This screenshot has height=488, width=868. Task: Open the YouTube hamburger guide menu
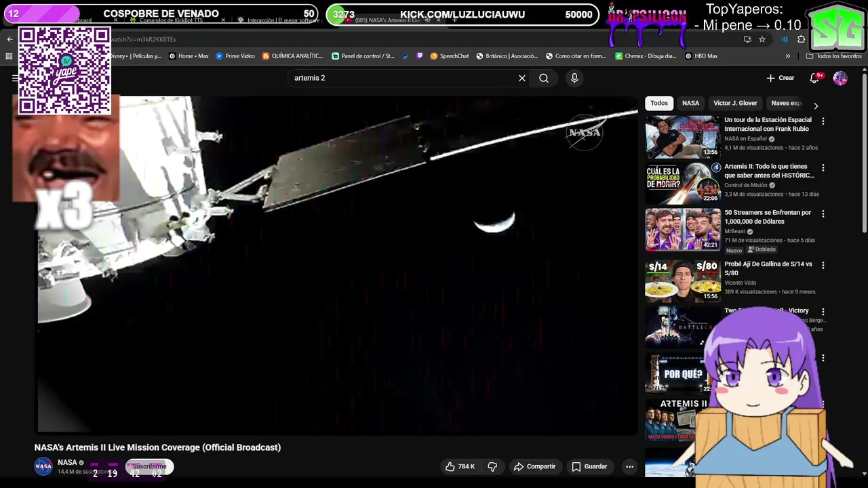pyautogui.click(x=15, y=78)
